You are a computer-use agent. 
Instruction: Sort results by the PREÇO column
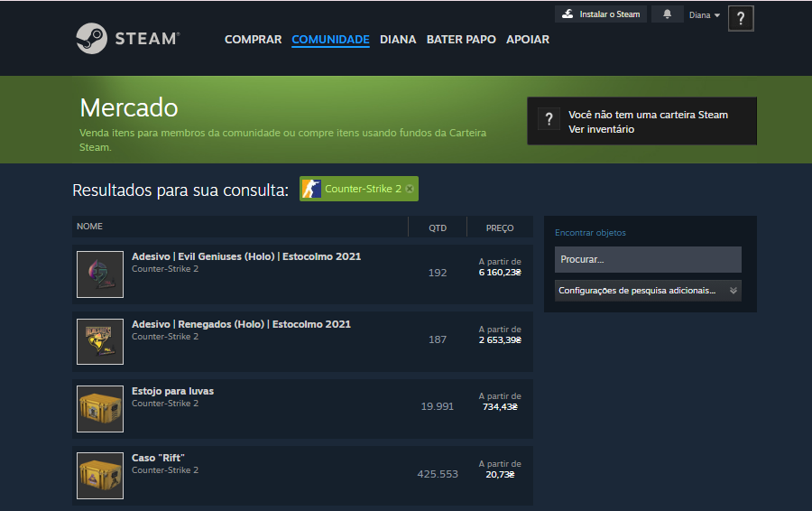point(500,228)
